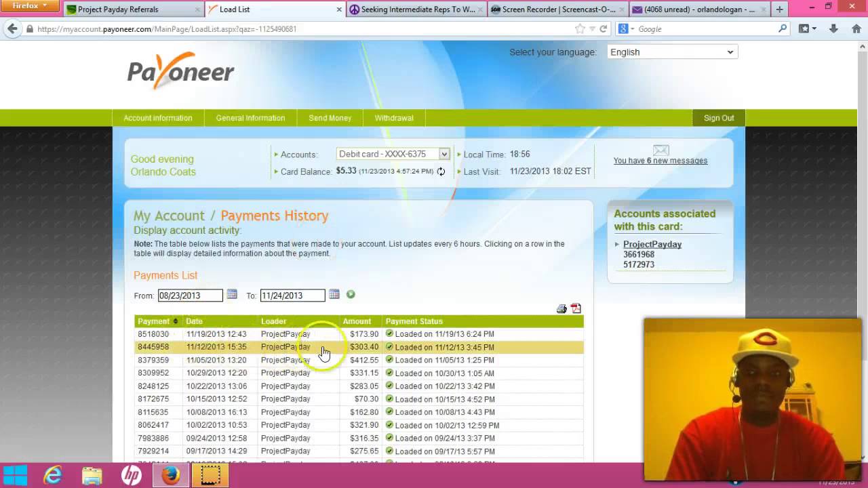Select payment row 8309952

[x=359, y=373]
